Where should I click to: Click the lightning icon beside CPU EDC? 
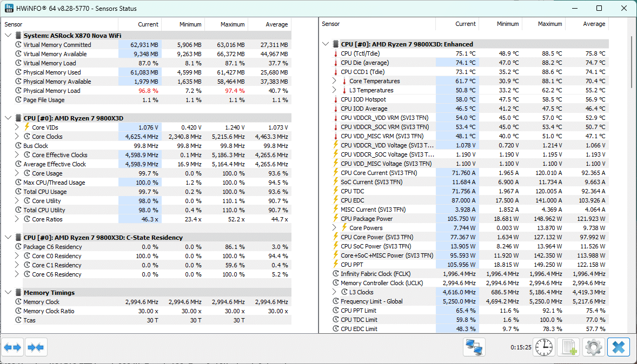(x=336, y=200)
